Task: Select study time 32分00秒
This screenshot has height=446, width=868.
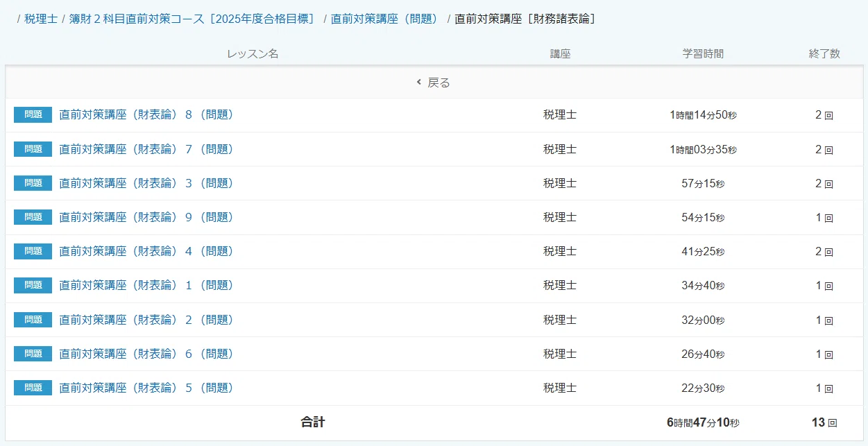Action: pyautogui.click(x=703, y=319)
